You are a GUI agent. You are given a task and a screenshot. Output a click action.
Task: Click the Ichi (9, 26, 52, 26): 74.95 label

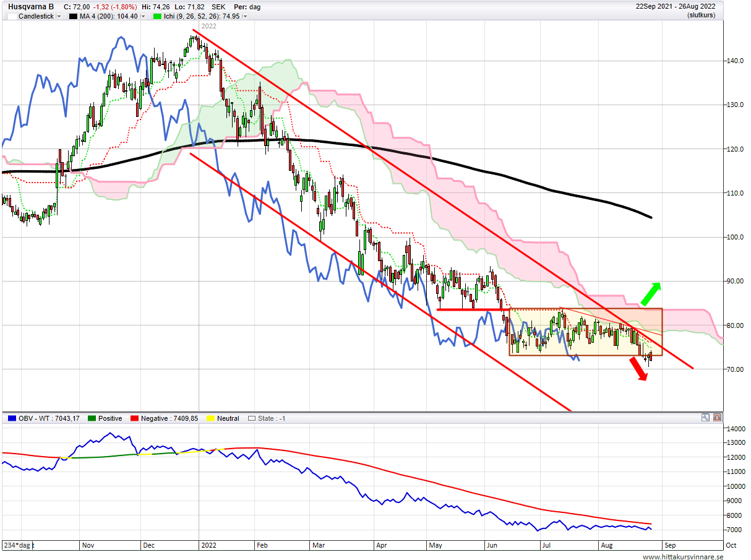click(x=202, y=16)
